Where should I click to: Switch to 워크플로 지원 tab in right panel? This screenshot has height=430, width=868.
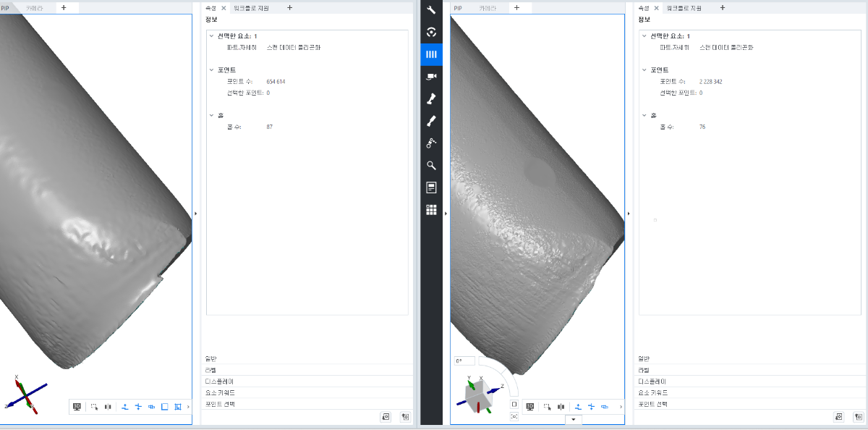coord(685,8)
